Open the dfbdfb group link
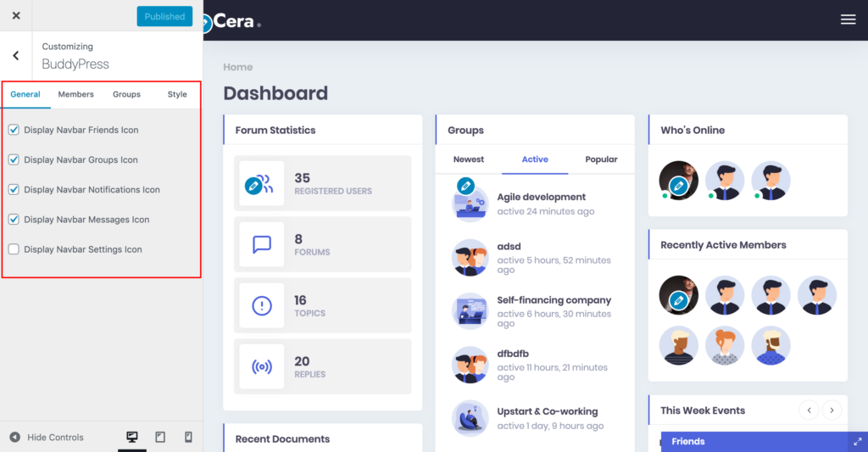 (x=513, y=354)
